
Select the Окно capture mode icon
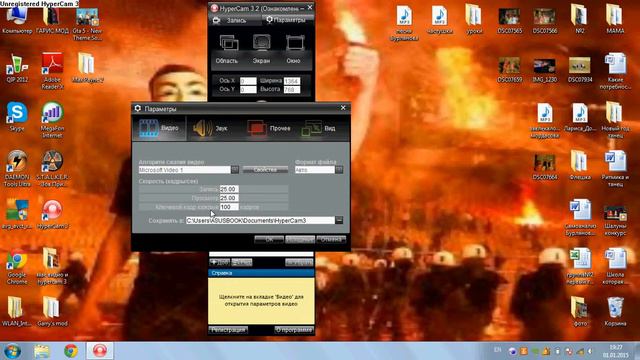(293, 49)
